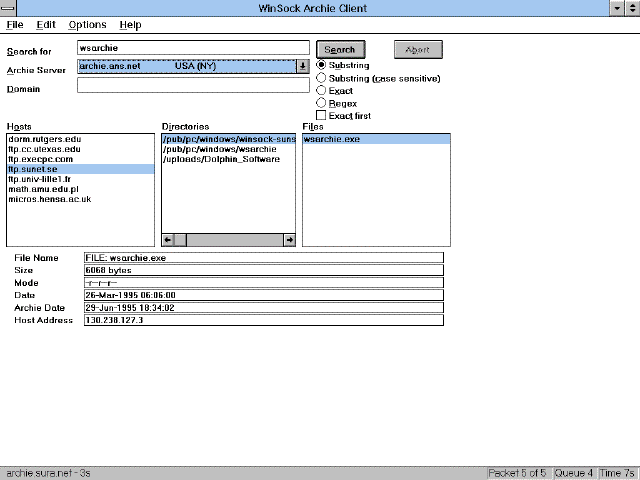Open the Archie Server dropdown arrow

(x=302, y=66)
